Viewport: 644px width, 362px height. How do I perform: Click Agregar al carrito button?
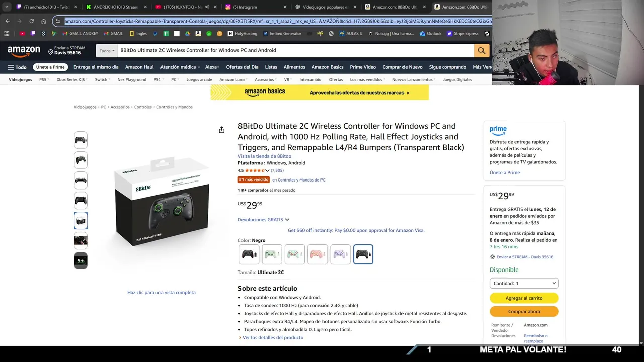point(524,298)
